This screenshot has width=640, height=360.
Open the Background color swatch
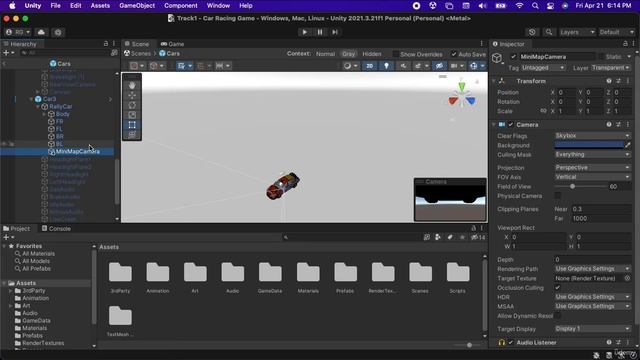(x=589, y=145)
